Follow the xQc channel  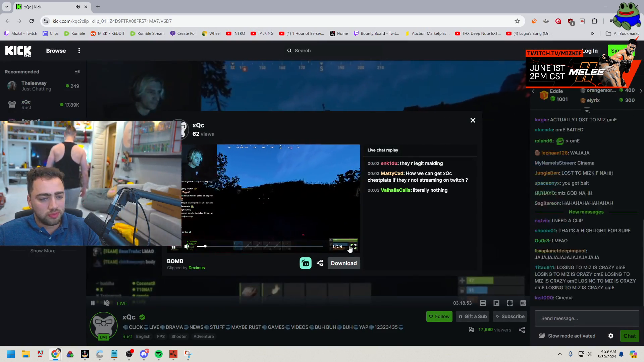tap(439, 316)
